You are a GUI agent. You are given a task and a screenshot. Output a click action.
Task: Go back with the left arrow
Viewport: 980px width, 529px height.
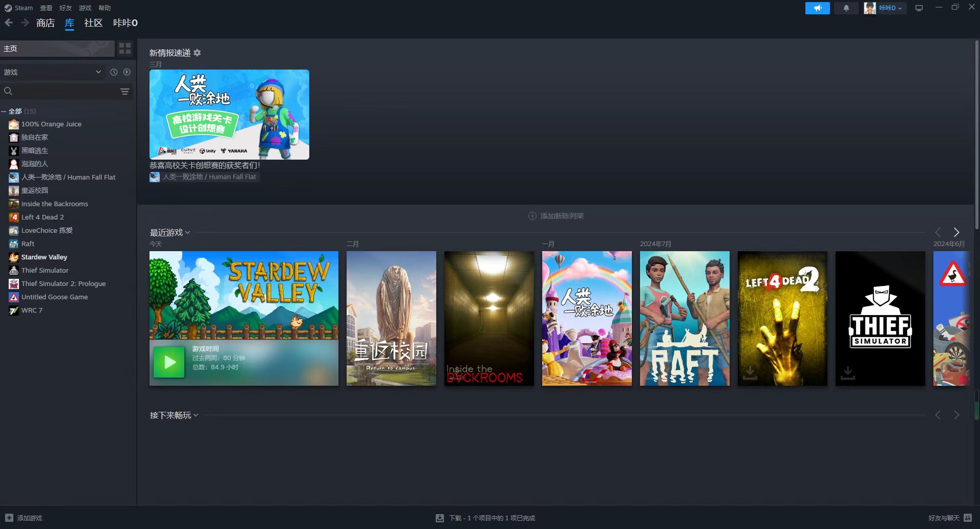tap(9, 23)
